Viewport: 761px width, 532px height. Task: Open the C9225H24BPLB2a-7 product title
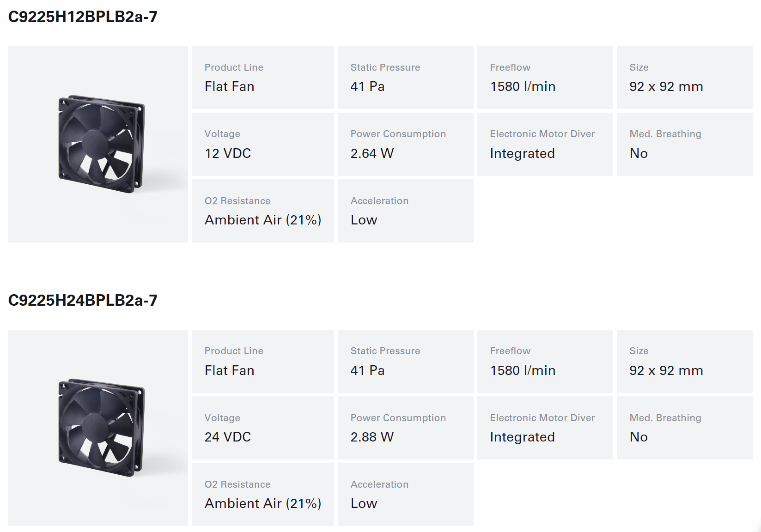click(x=83, y=300)
